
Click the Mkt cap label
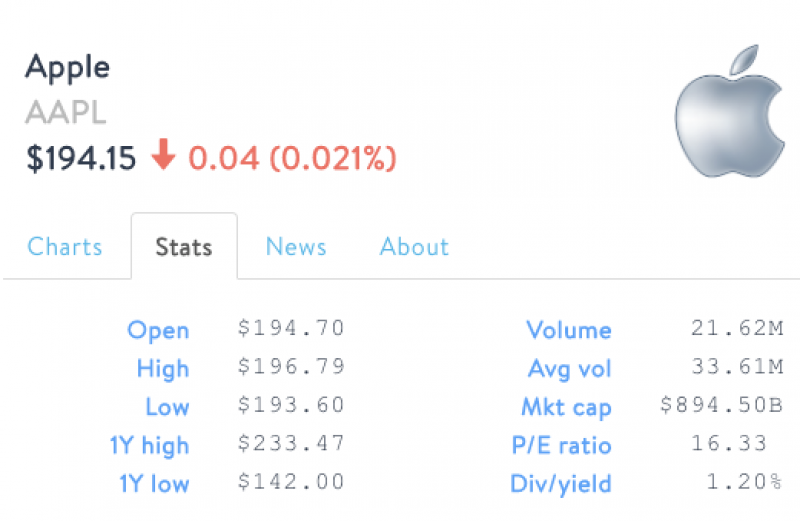(x=566, y=408)
